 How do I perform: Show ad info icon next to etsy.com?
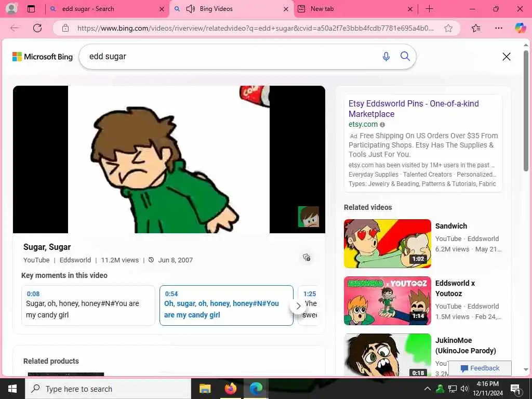point(382,125)
